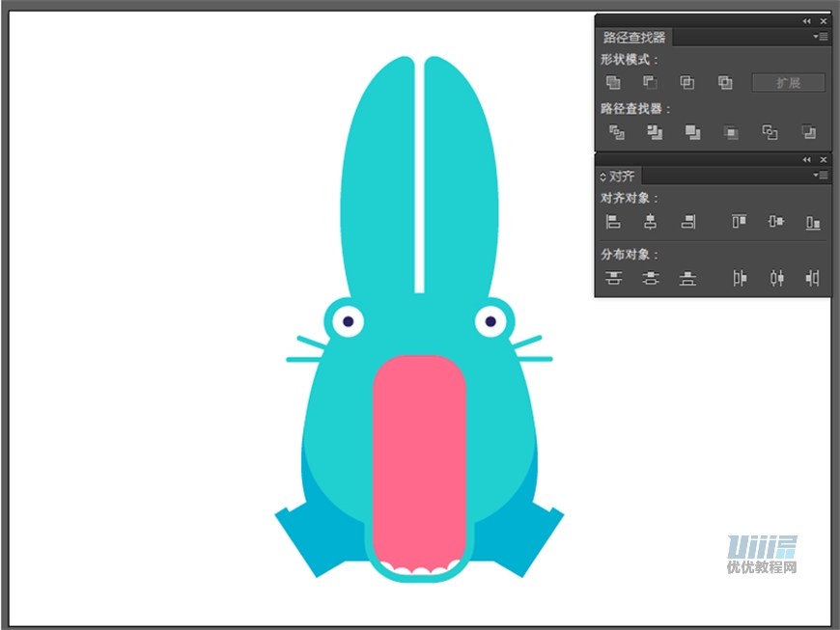Click the Unite shape mode icon
Image resolution: width=840 pixels, height=630 pixels.
(613, 83)
